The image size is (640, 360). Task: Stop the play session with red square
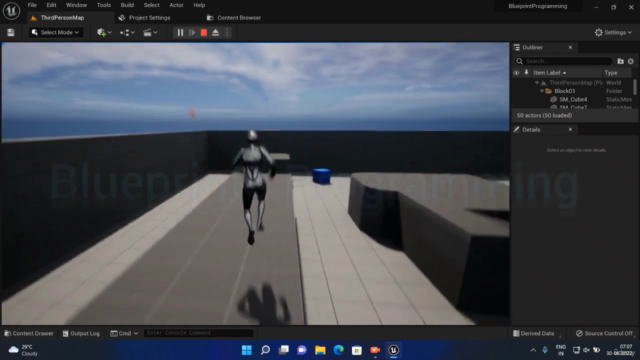204,33
